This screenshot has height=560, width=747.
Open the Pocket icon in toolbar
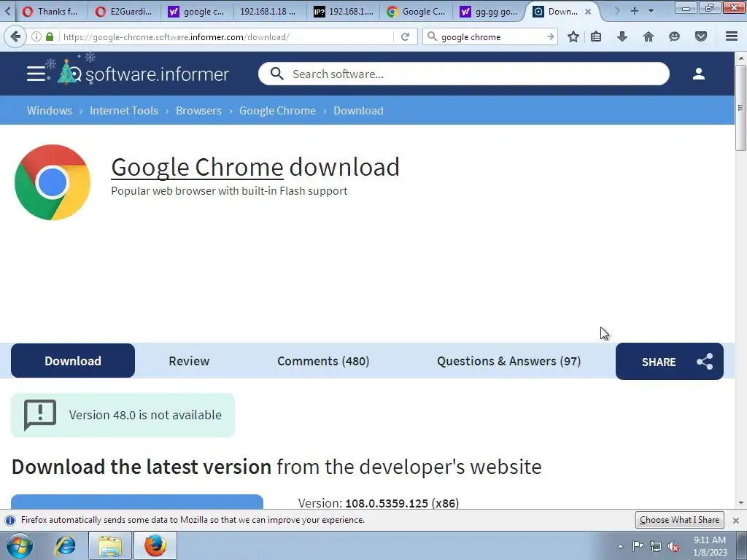click(x=701, y=36)
